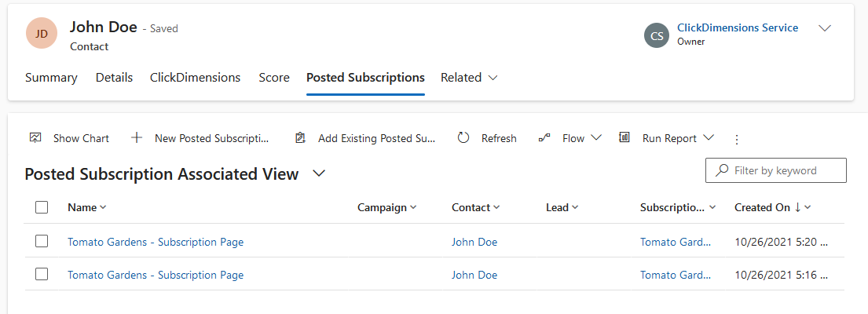
Task: Switch to the Summary tab
Action: tap(51, 78)
